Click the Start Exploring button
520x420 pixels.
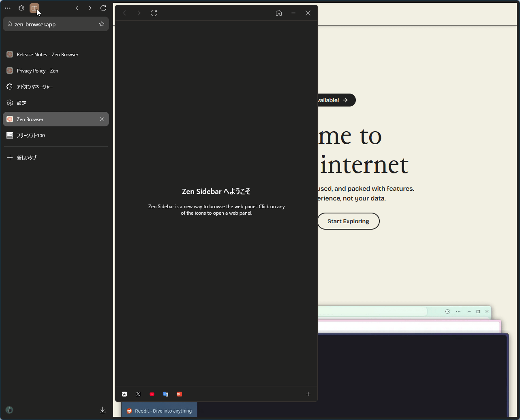(x=349, y=221)
